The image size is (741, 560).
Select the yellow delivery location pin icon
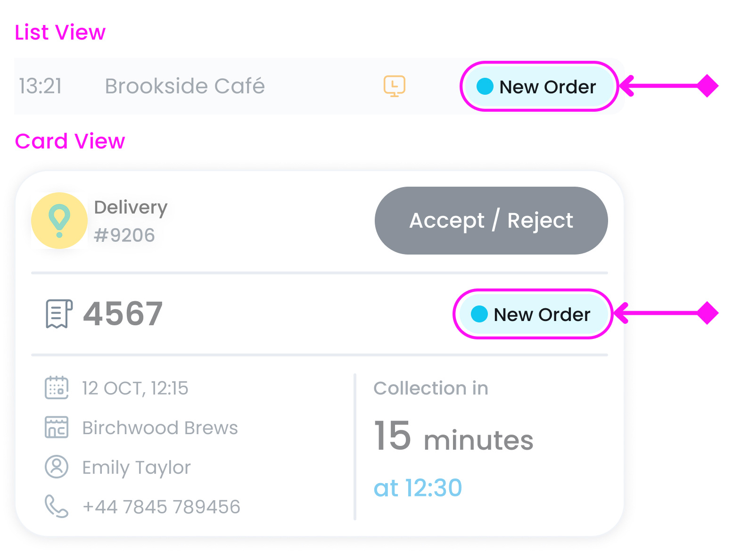click(x=59, y=220)
